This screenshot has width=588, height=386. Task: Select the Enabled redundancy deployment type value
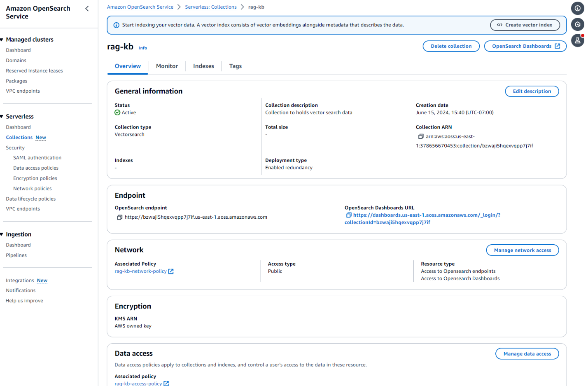coord(289,168)
